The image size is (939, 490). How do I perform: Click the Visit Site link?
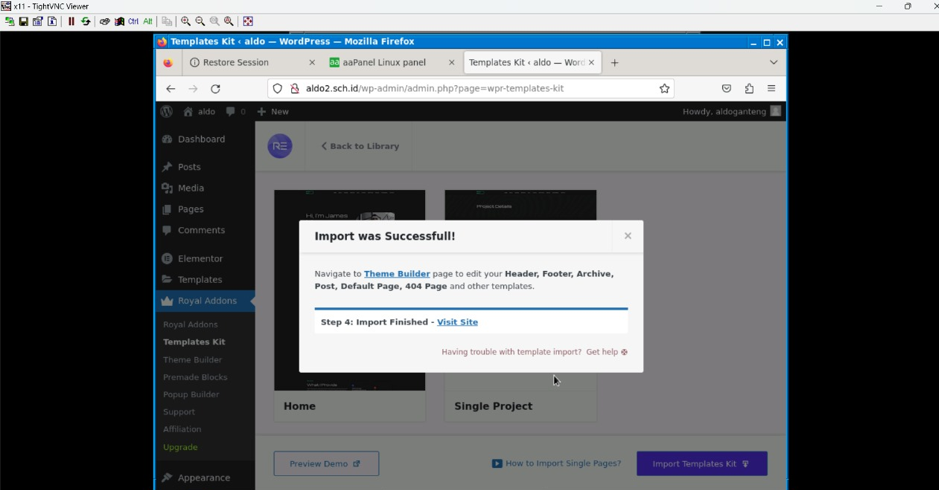click(x=458, y=322)
